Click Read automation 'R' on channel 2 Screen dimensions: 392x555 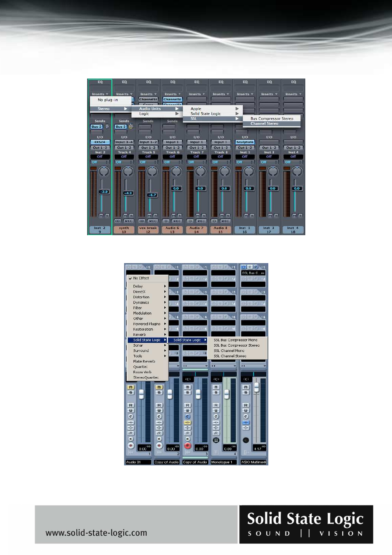point(159,405)
